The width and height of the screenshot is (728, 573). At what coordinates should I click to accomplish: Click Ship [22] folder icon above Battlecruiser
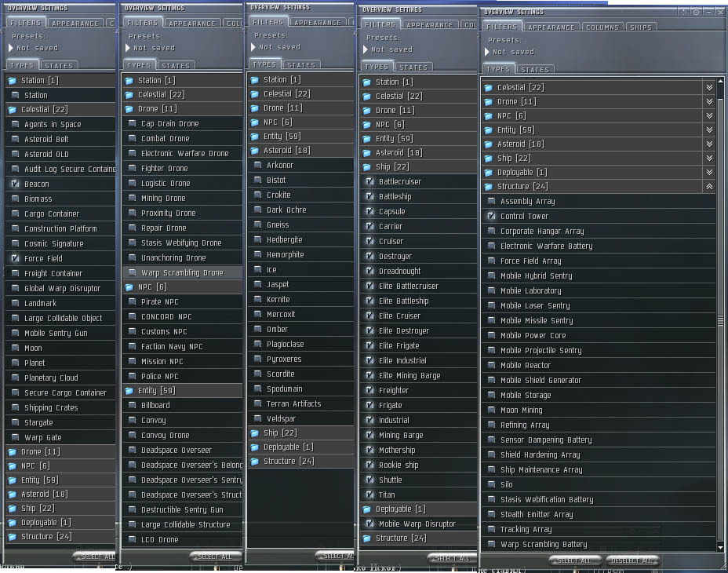click(367, 167)
